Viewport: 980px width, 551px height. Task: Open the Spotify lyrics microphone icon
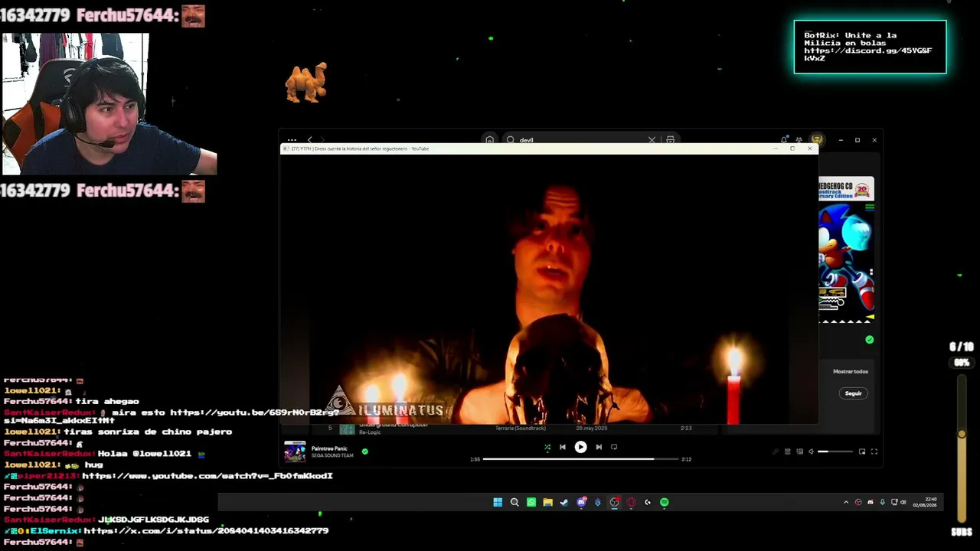[775, 452]
